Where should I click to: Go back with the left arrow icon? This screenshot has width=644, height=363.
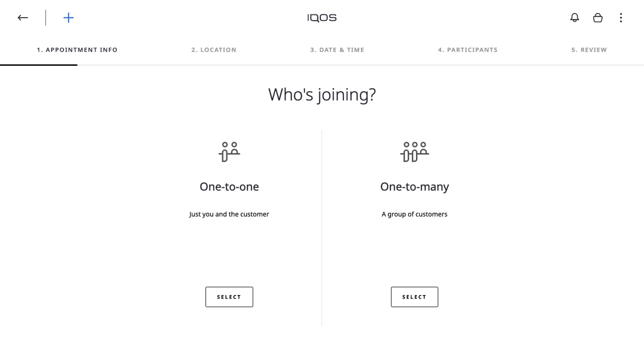(x=23, y=18)
